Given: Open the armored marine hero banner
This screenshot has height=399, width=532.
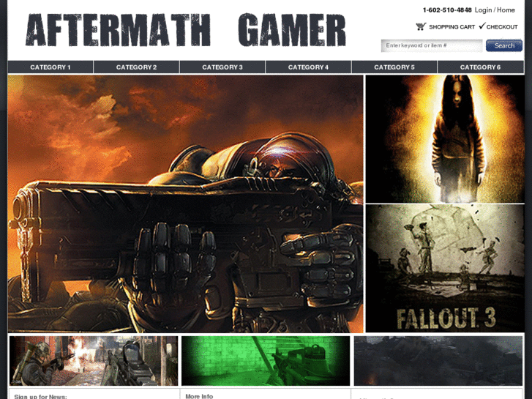Looking at the screenshot, I should coord(185,204).
